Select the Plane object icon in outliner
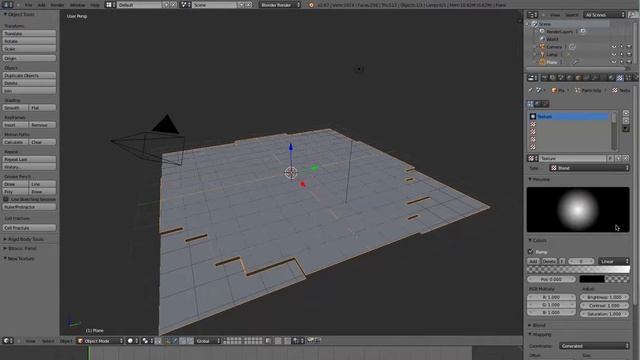The width and height of the screenshot is (640, 360). coord(542,62)
